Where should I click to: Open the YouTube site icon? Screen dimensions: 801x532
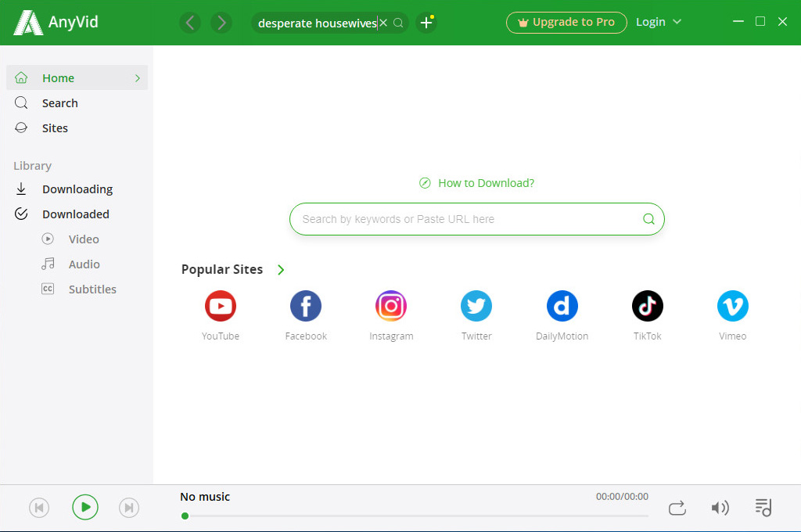tap(221, 306)
